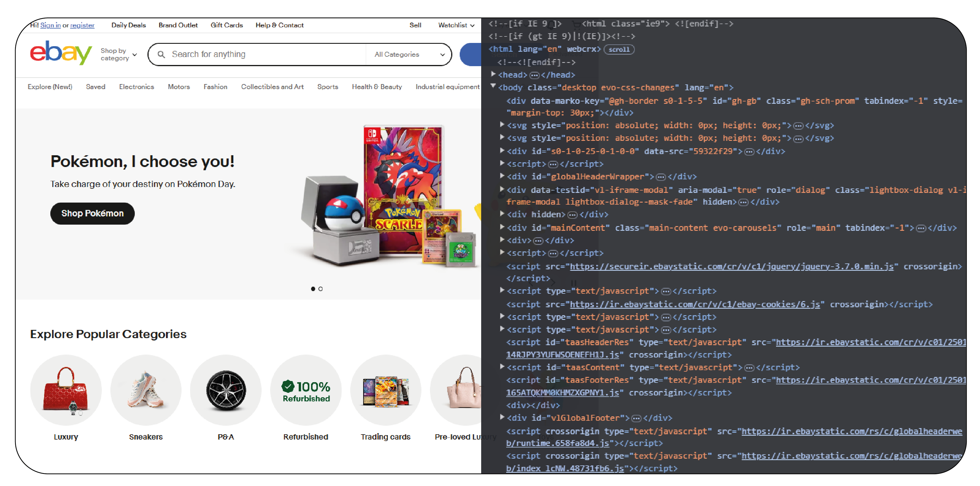This screenshot has width=980, height=486.
Task: Expand the hidden div node
Action: 502,213
